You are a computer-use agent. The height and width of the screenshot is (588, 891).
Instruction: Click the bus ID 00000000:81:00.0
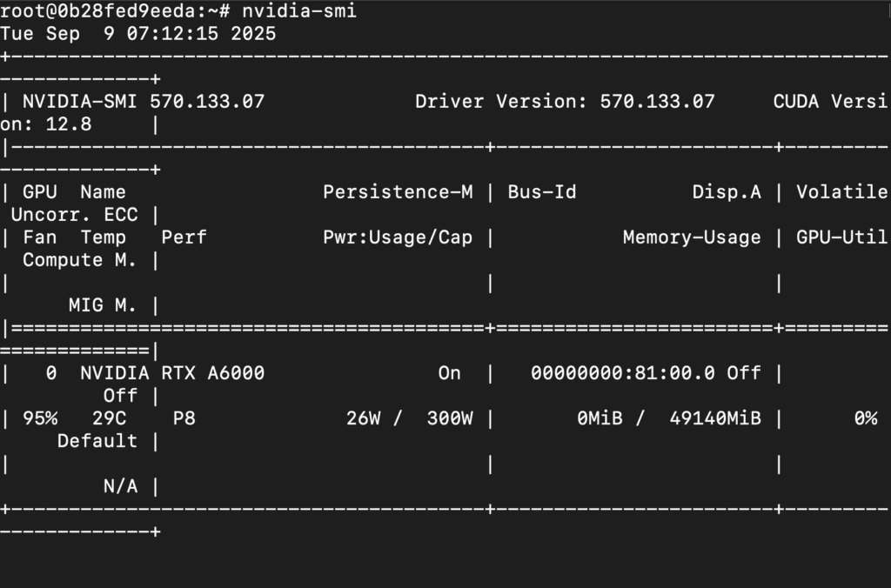click(x=622, y=373)
